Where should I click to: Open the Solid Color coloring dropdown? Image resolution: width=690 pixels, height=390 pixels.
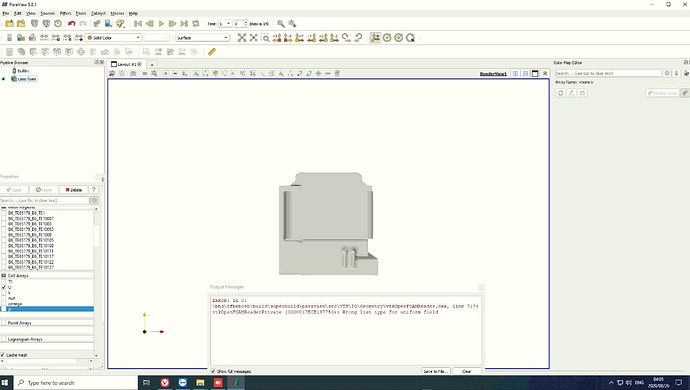(x=114, y=38)
